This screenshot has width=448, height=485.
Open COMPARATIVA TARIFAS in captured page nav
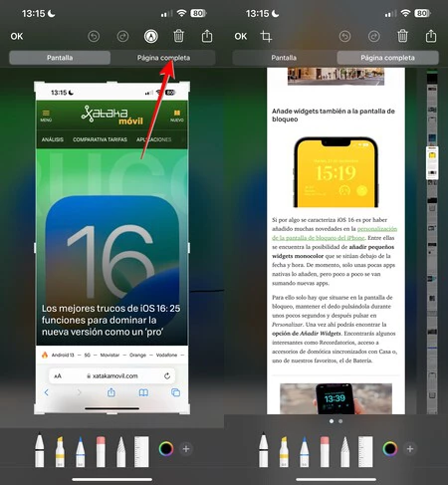(100, 139)
